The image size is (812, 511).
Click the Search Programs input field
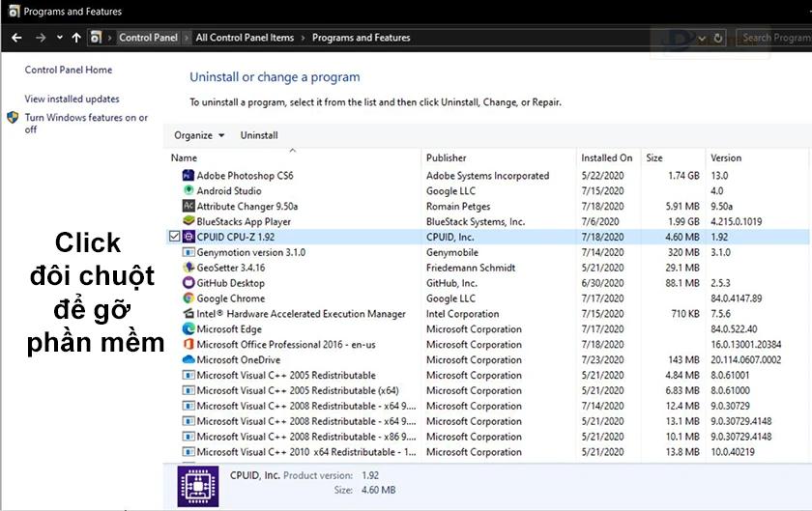(774, 38)
